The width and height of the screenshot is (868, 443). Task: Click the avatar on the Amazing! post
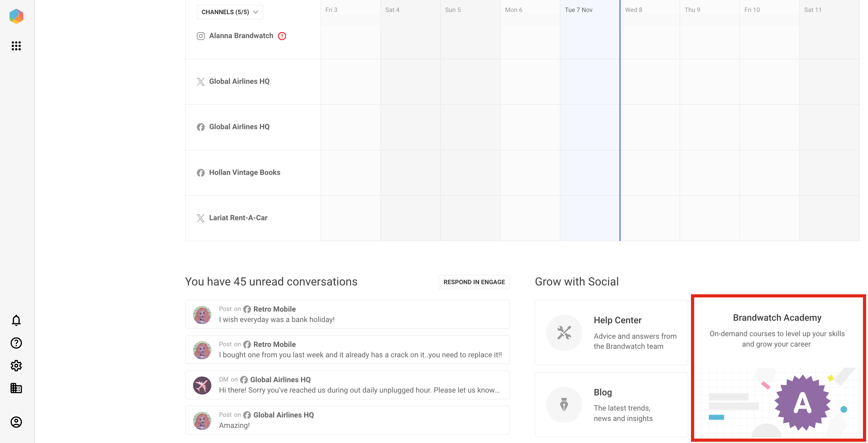coord(202,420)
